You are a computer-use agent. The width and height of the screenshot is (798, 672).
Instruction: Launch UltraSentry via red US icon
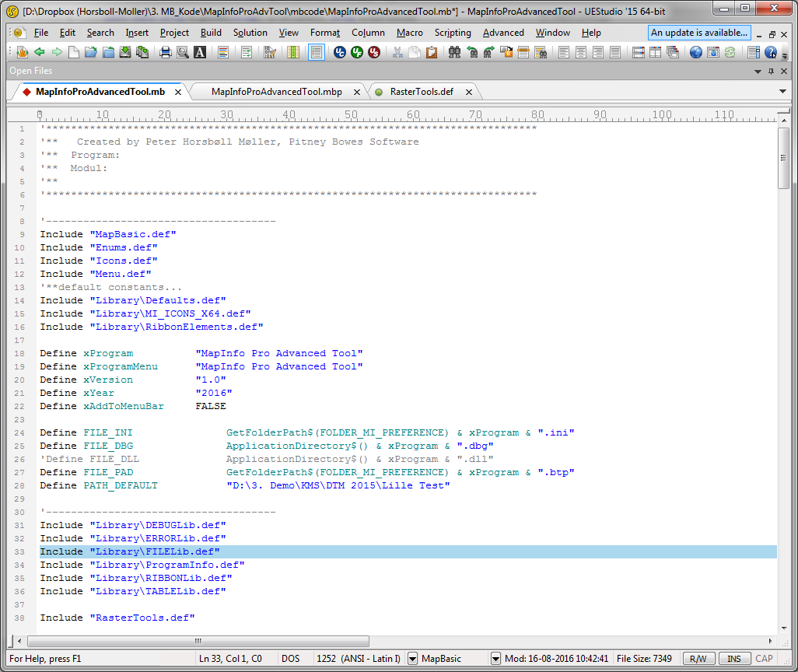[x=374, y=52]
